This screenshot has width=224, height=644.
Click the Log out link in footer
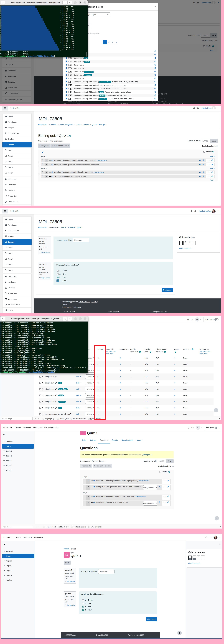tap(94, 302)
